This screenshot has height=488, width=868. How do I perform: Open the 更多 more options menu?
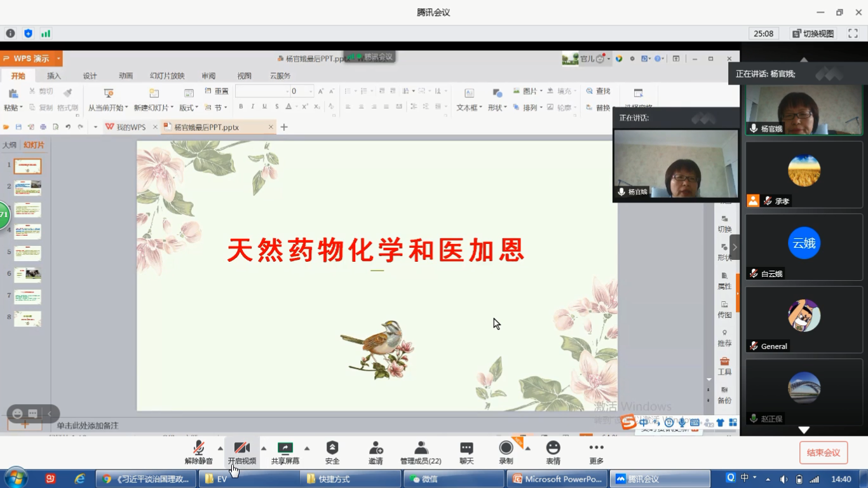pyautogui.click(x=596, y=452)
